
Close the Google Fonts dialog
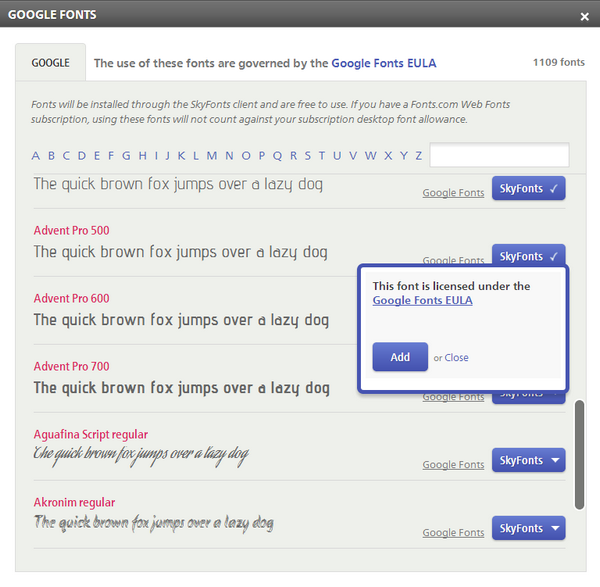click(x=584, y=16)
